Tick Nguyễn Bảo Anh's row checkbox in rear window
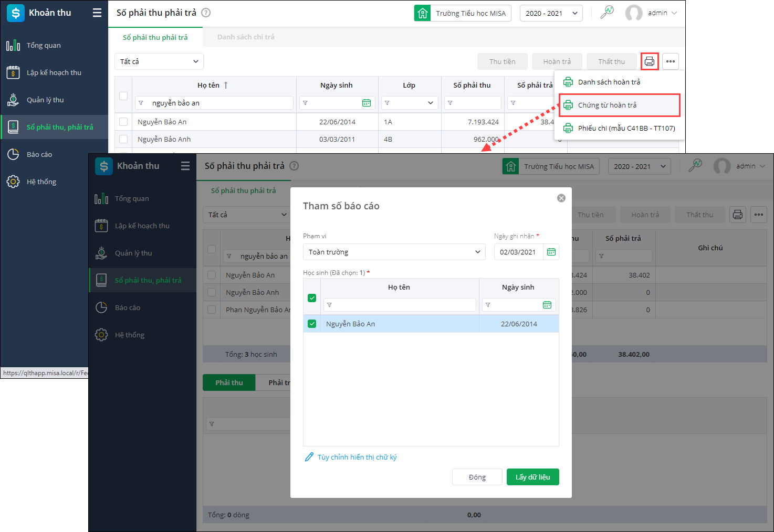The width and height of the screenshot is (774, 532). coord(123,139)
